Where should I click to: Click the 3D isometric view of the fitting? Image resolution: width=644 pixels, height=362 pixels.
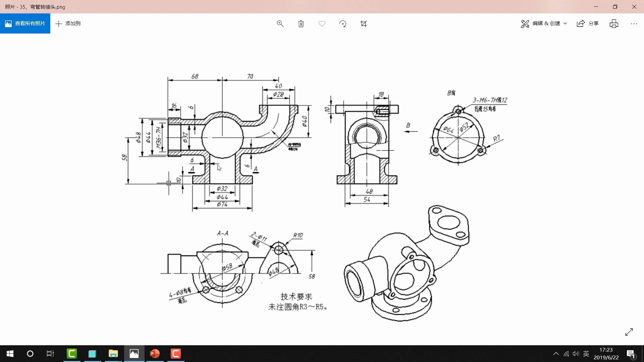407,264
